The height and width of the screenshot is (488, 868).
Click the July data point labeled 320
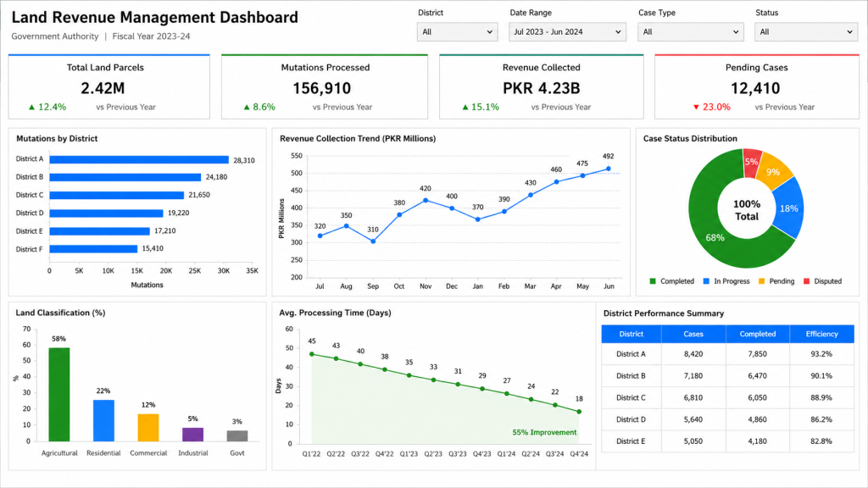320,236
